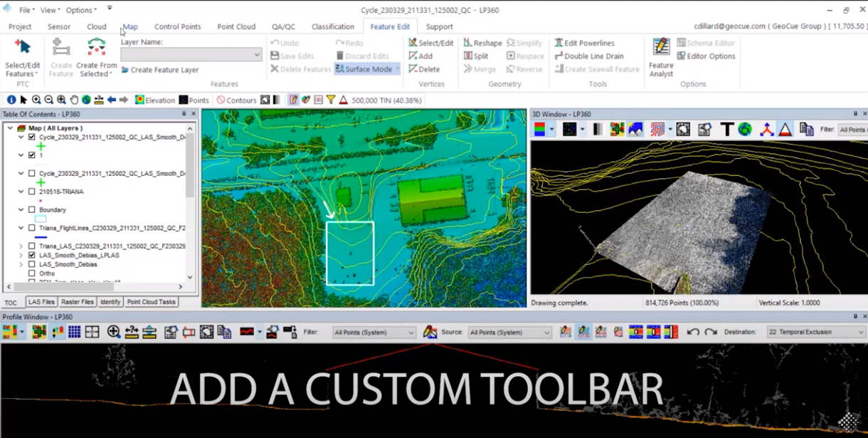Click the Select/Edit Features tool

[22, 57]
